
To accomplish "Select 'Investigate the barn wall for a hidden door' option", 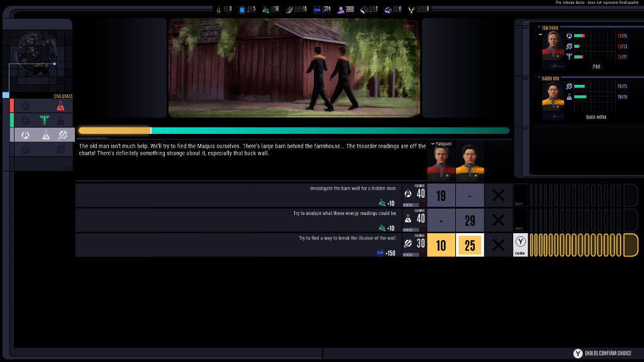I will (x=238, y=195).
